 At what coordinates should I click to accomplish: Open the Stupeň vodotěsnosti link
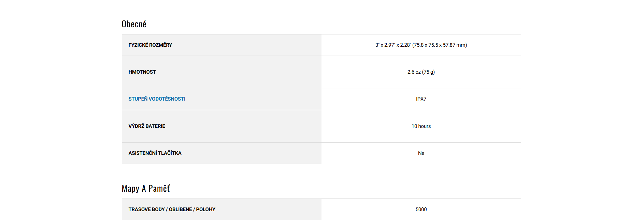pyautogui.click(x=157, y=99)
